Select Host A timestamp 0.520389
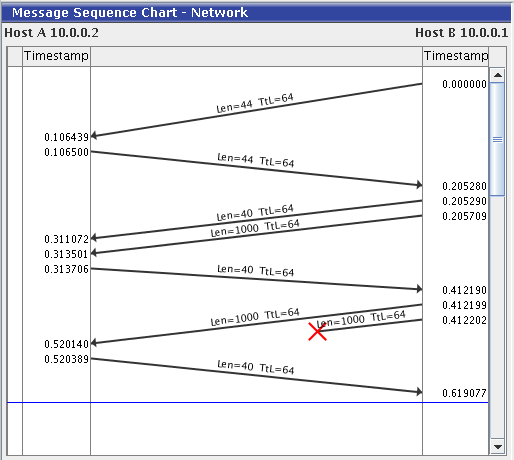Screen dimensions: 514x460 (x=66, y=359)
